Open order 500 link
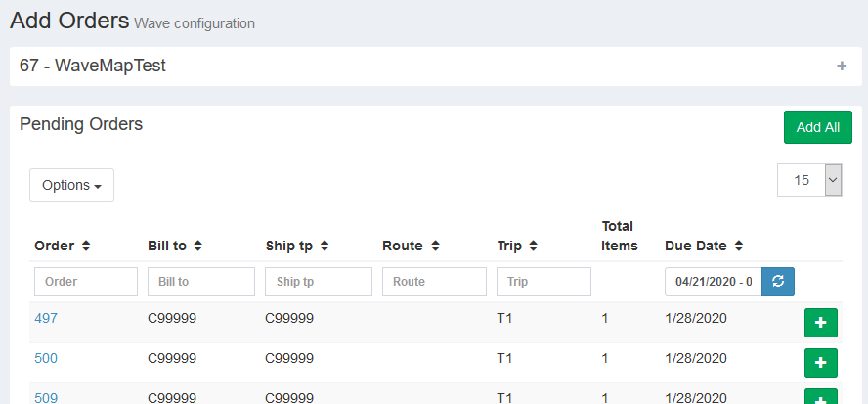Screen dimensions: 868x404 click(x=46, y=358)
